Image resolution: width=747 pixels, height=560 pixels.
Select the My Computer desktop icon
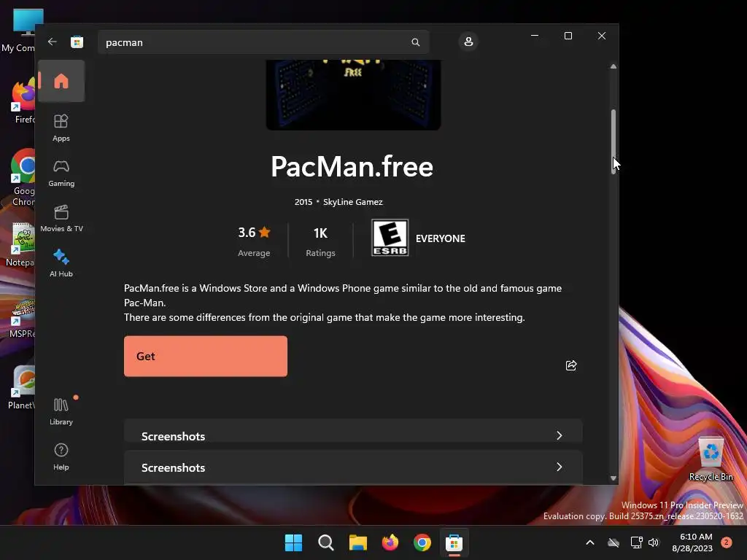[x=19, y=31]
